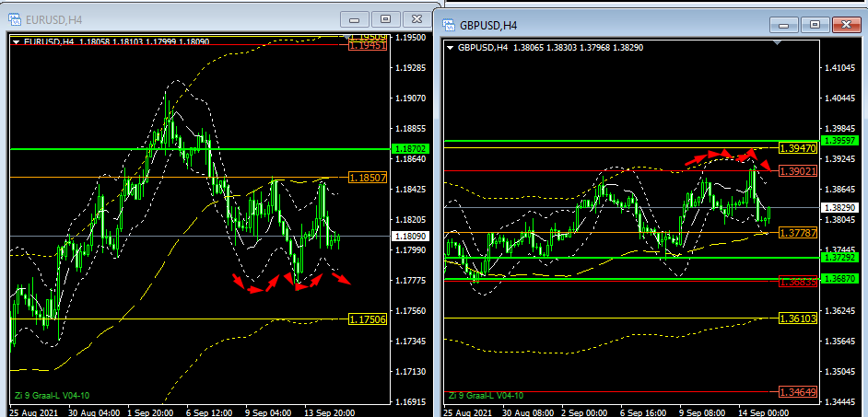Minimize the EURUSD chart window

tap(356, 19)
